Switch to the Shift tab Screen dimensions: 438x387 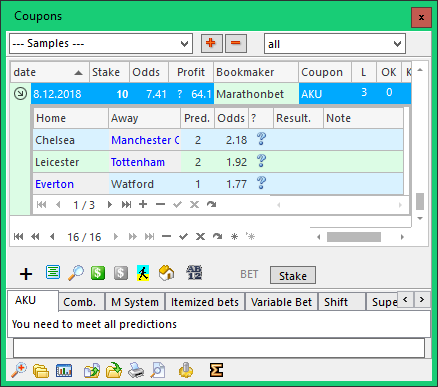pyautogui.click(x=341, y=302)
